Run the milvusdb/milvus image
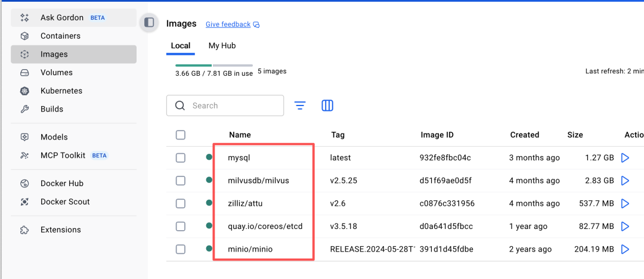 tap(625, 181)
